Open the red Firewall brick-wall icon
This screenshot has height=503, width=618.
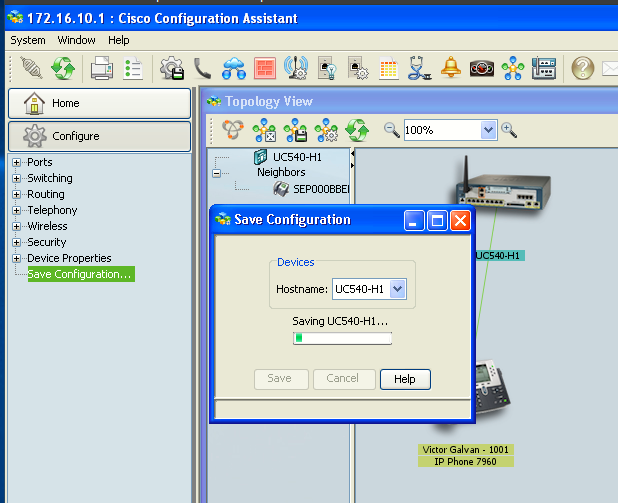coord(265,68)
